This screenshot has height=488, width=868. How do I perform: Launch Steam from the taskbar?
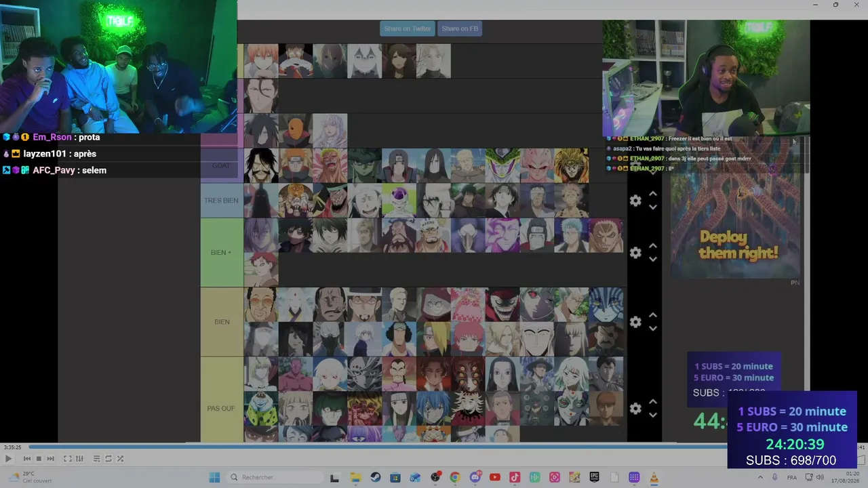(x=376, y=477)
